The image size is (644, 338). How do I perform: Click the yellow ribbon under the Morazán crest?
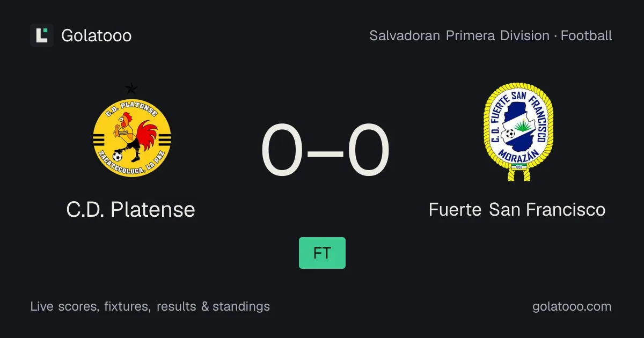coord(518,173)
